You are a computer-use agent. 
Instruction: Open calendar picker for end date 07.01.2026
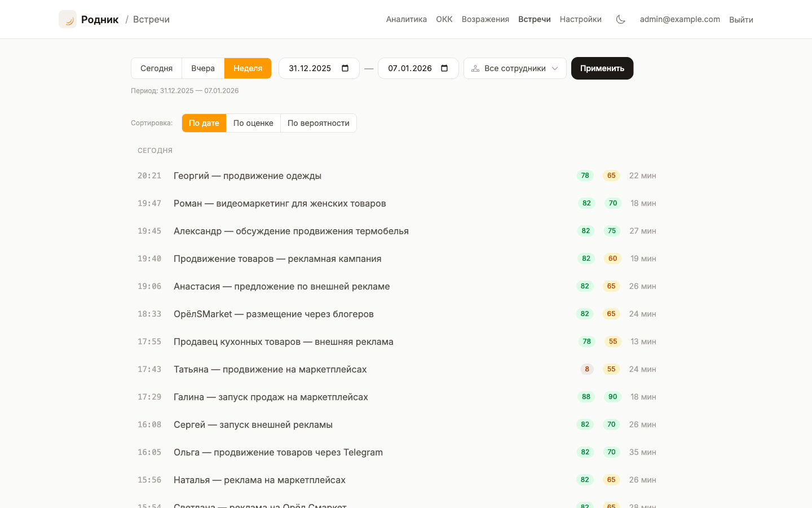point(445,68)
